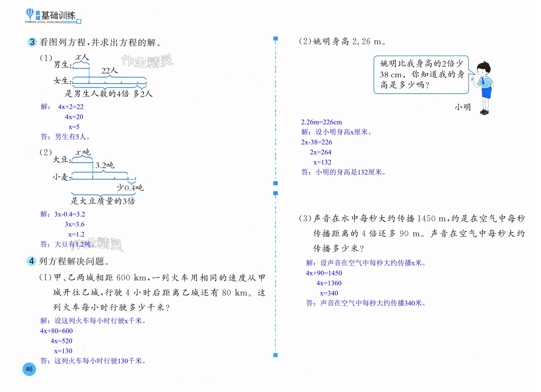Click the 女生 bar diagram label

pos(62,81)
